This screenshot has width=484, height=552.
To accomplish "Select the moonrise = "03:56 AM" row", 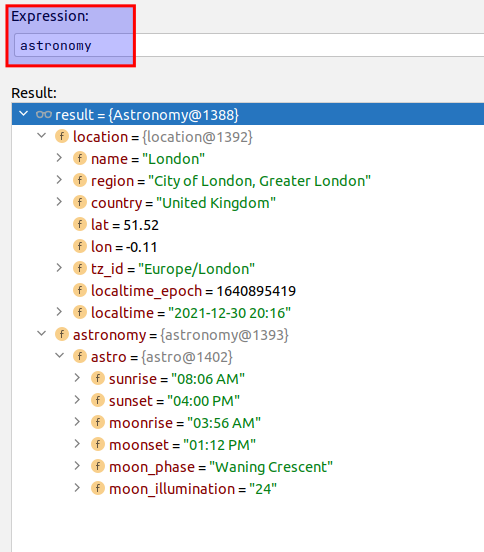I will coord(248,423).
